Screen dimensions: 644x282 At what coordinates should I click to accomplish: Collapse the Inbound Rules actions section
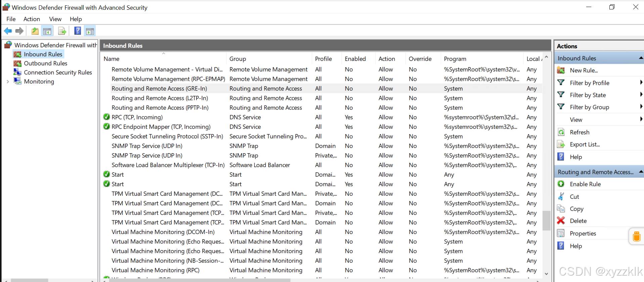point(641,58)
